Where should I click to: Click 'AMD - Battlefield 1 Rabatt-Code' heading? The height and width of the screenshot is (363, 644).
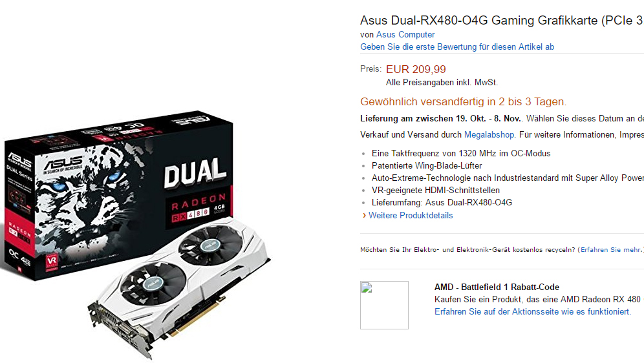point(497,287)
